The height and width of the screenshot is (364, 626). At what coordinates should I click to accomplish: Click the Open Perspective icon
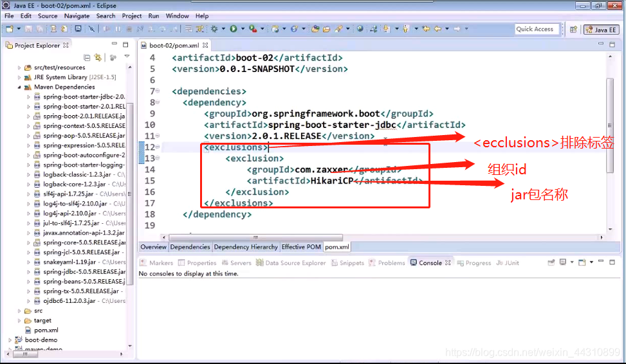[x=573, y=29]
